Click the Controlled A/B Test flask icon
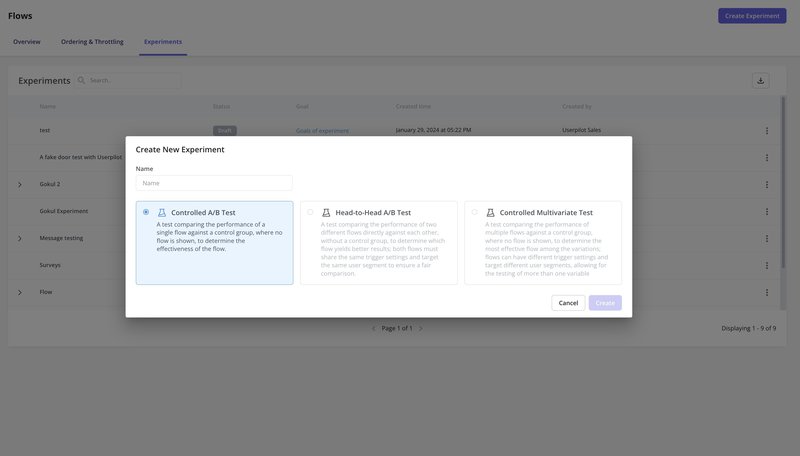 point(162,213)
